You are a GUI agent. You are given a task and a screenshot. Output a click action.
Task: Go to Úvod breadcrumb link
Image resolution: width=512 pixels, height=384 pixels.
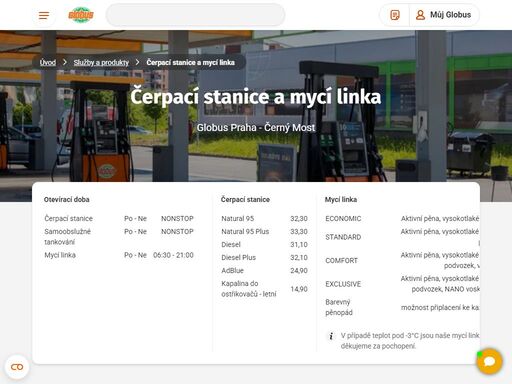[x=48, y=63]
